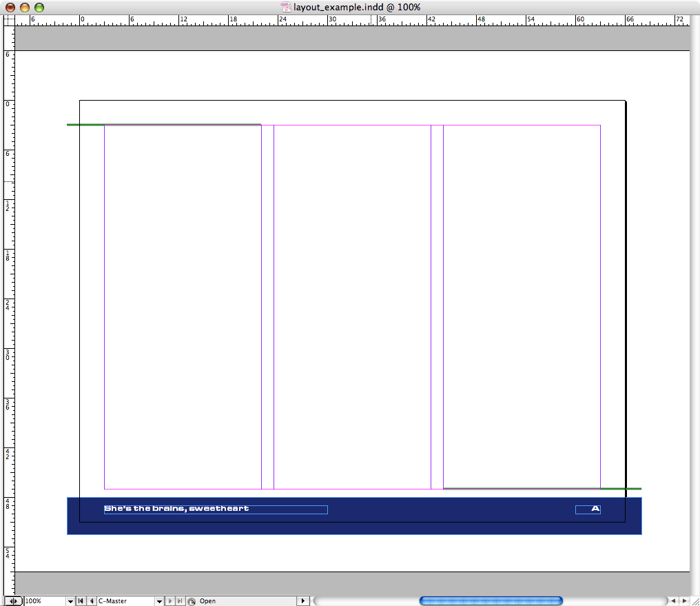Image resolution: width=700 pixels, height=606 pixels.
Task: Zoom the document window with green button
Action: pyautogui.click(x=39, y=7)
